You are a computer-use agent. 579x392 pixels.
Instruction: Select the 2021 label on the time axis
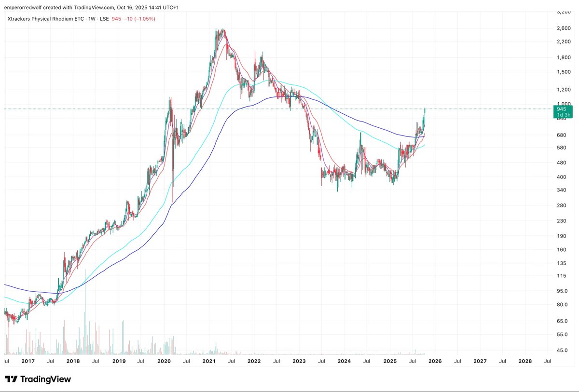coord(209,361)
